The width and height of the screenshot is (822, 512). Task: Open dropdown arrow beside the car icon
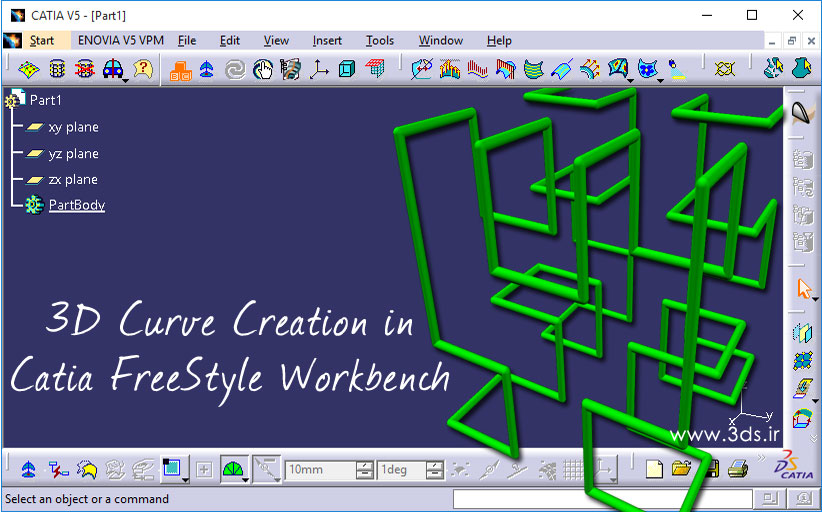[125, 81]
